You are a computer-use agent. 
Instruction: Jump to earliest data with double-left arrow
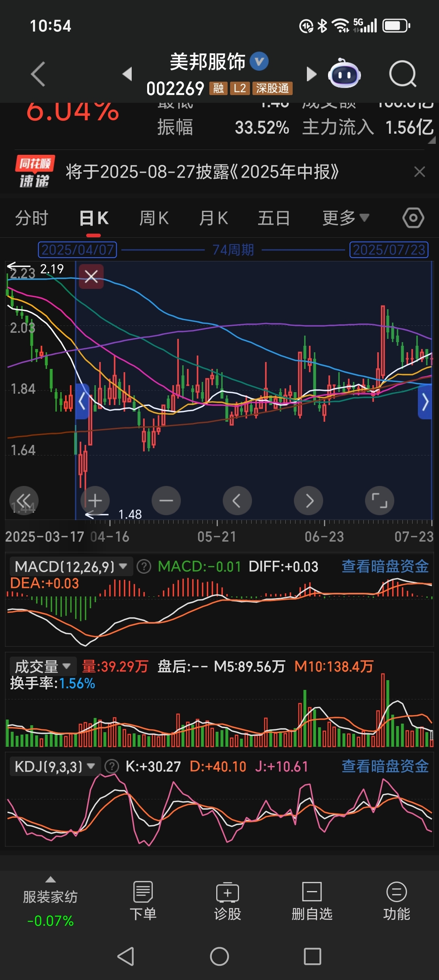pyautogui.click(x=24, y=501)
